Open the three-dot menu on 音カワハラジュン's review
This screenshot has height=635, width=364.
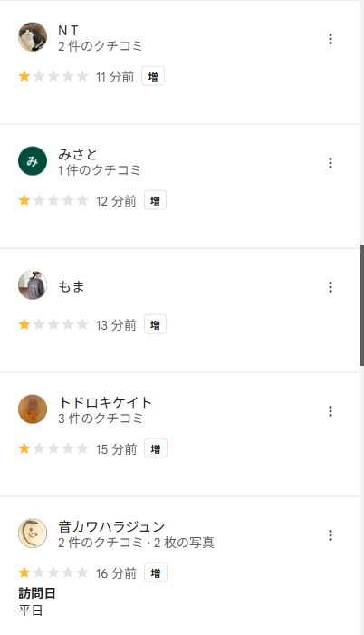click(x=330, y=535)
